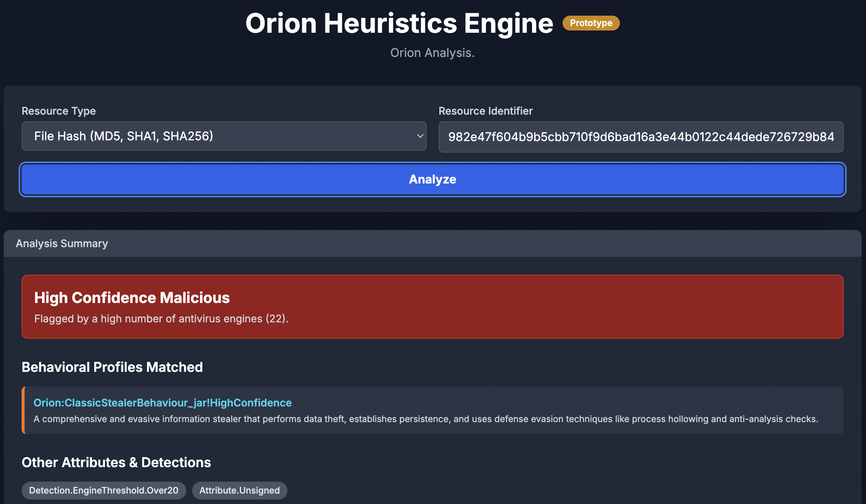Click the Behavioral Profiles Matched heading
This screenshot has height=504, width=866.
tap(112, 367)
